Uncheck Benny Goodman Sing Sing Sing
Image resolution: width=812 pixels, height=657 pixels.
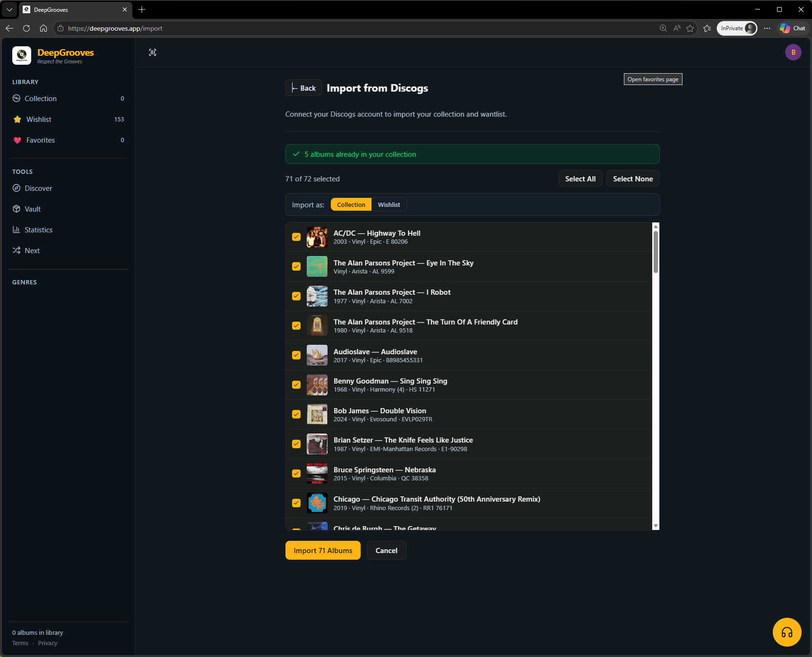point(296,385)
